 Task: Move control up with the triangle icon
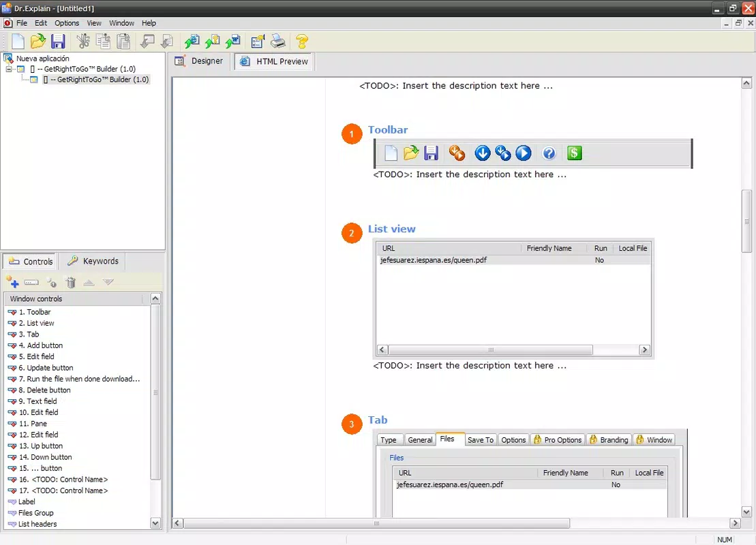(89, 283)
